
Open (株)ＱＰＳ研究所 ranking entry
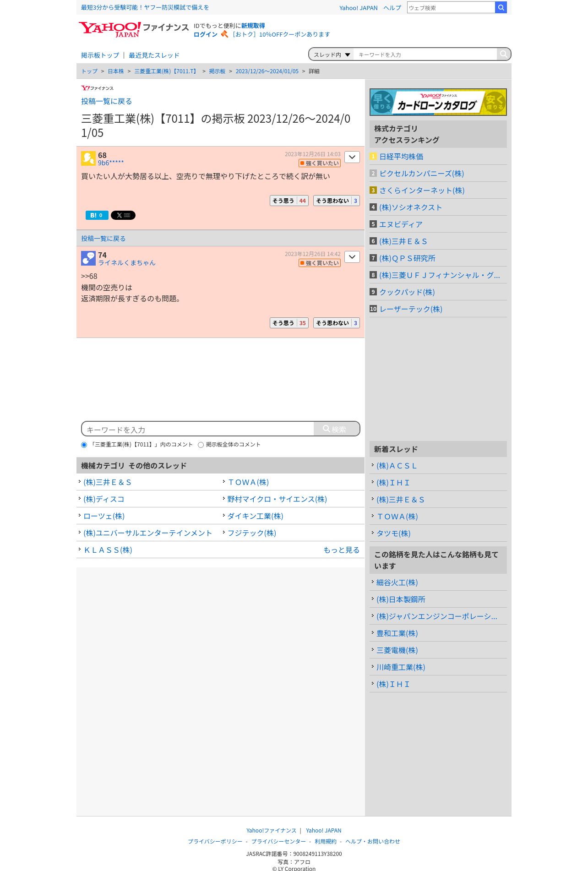tap(407, 258)
